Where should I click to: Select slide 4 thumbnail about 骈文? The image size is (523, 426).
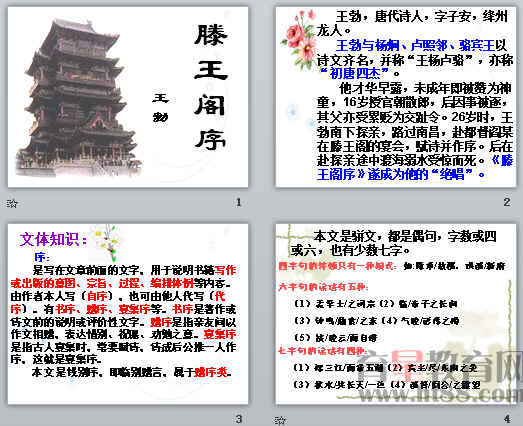396,314
